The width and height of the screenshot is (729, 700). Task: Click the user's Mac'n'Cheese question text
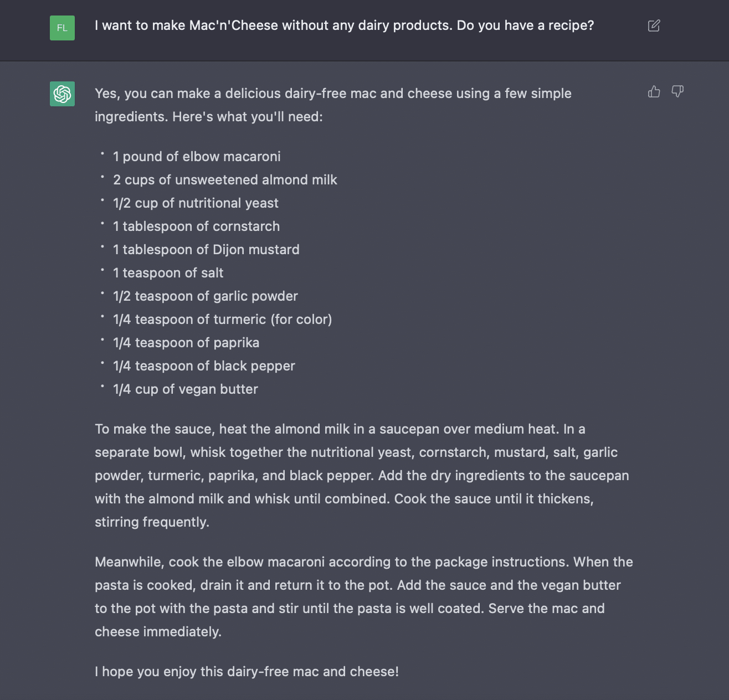pos(344,25)
